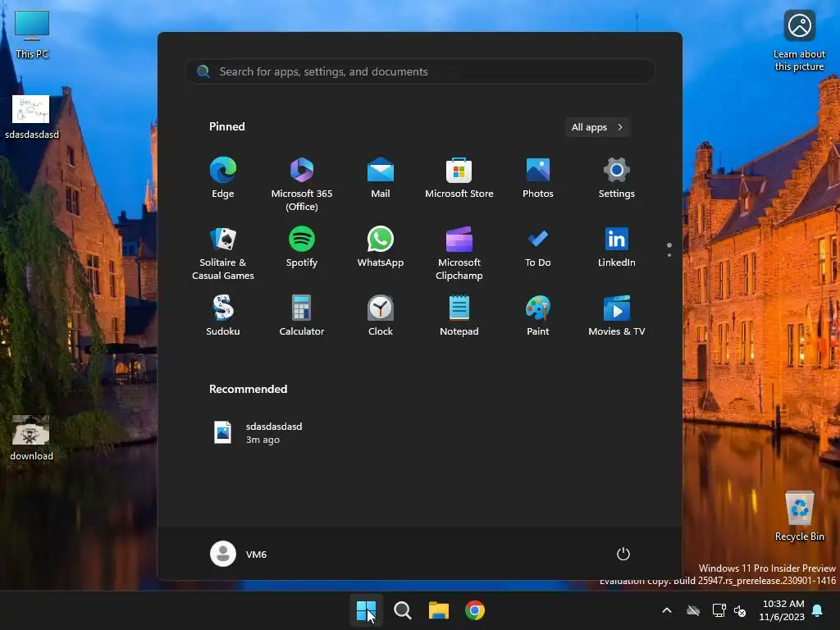The height and width of the screenshot is (630, 840).
Task: Select the download file on desktop
Action: tap(31, 438)
